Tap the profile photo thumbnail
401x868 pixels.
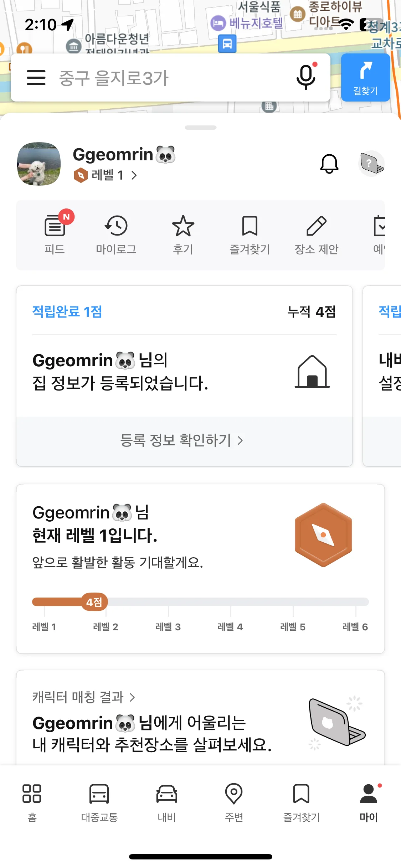click(39, 164)
